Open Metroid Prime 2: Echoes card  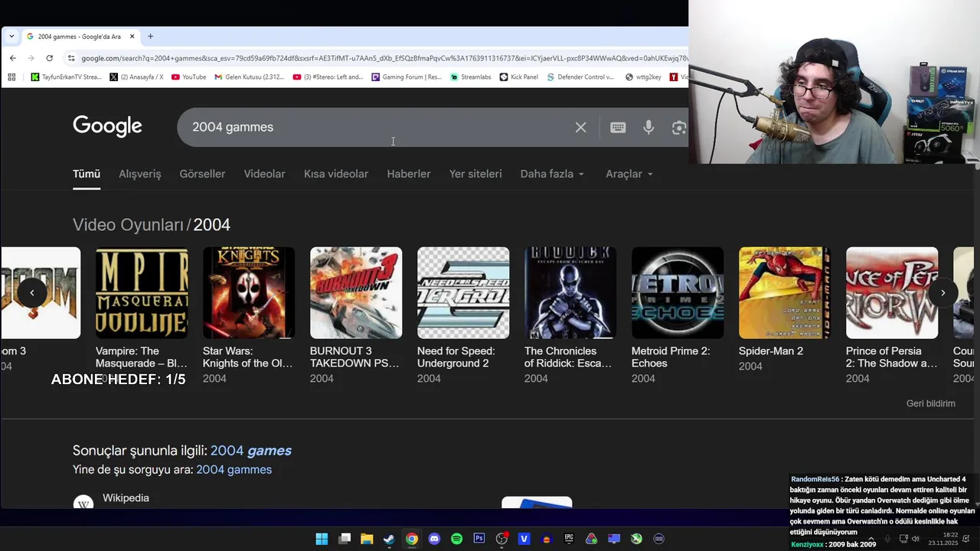click(x=678, y=315)
